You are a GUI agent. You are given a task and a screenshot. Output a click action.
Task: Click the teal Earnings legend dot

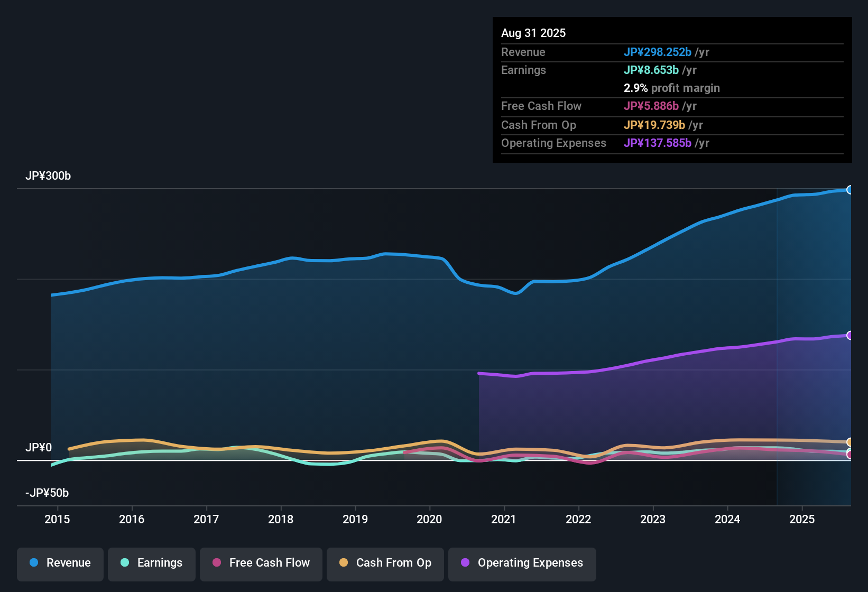tap(125, 563)
